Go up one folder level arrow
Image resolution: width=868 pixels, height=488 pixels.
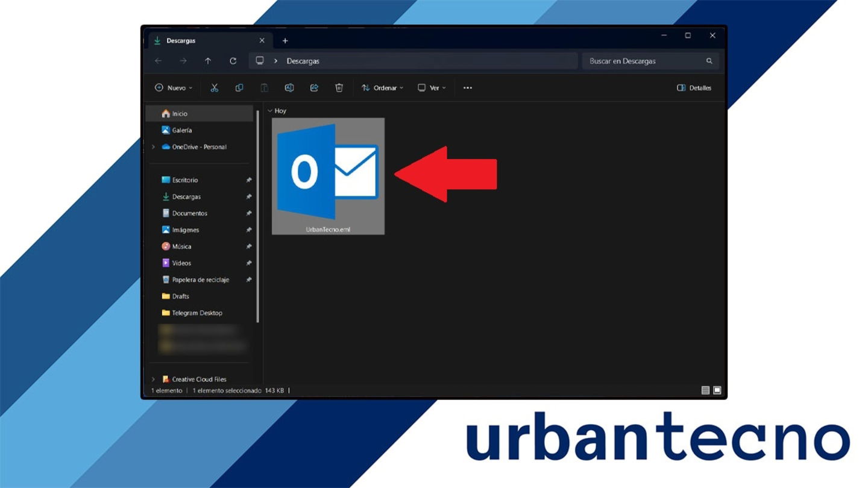tap(208, 61)
